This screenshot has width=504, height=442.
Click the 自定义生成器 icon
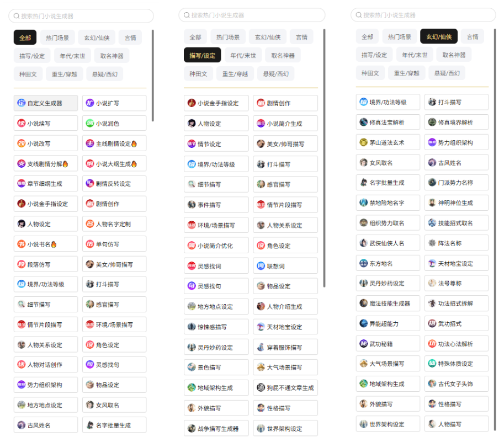(21, 103)
